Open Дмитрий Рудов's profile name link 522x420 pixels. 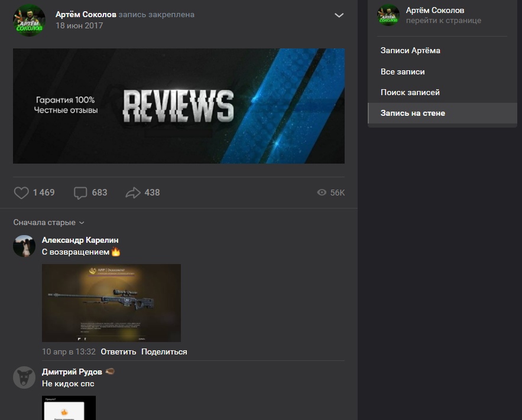(x=72, y=372)
